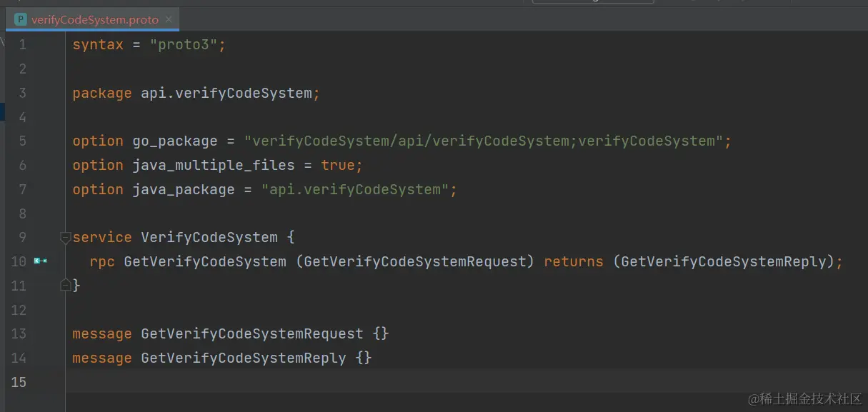
Task: Click '(GetVerifyCodeSystemReply)' on line 10
Action: tap(724, 261)
